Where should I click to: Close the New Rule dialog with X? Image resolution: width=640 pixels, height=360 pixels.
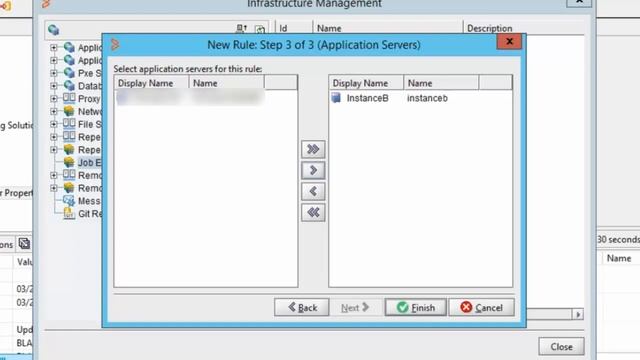[x=509, y=42]
